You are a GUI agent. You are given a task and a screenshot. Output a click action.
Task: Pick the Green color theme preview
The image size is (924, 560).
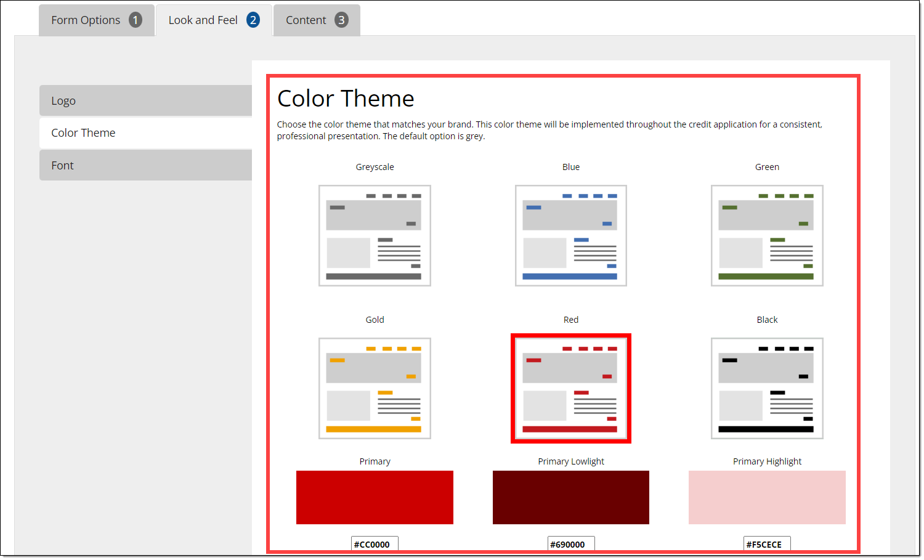click(x=767, y=235)
